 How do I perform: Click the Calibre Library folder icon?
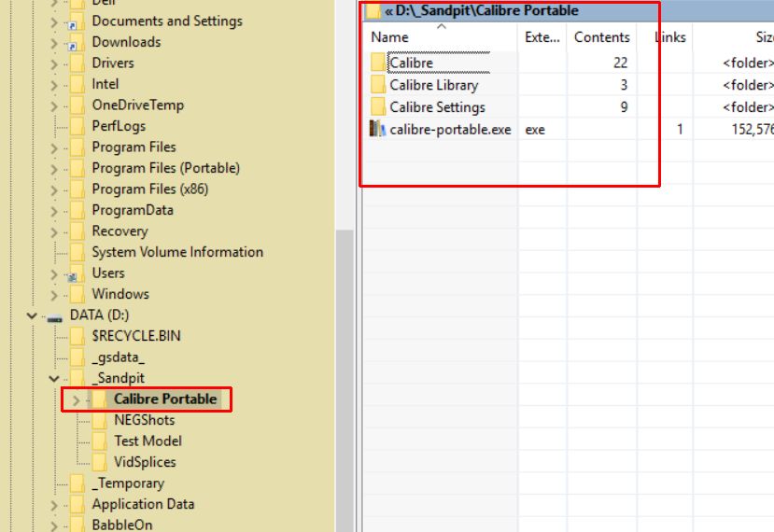(378, 85)
